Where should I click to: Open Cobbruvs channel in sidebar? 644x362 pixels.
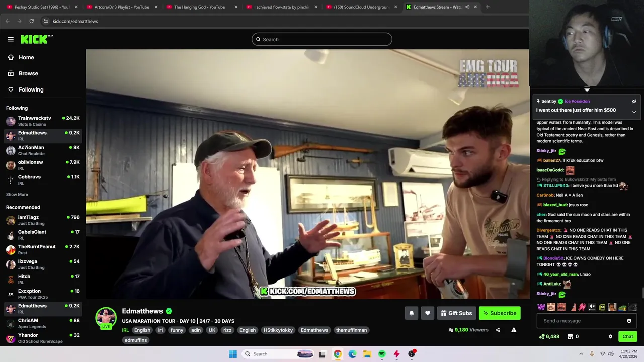pyautogui.click(x=43, y=179)
